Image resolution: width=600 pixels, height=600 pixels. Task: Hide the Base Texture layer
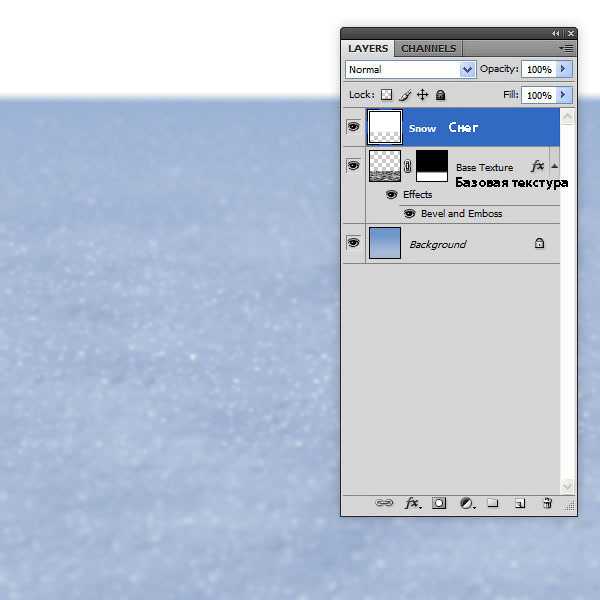point(353,166)
